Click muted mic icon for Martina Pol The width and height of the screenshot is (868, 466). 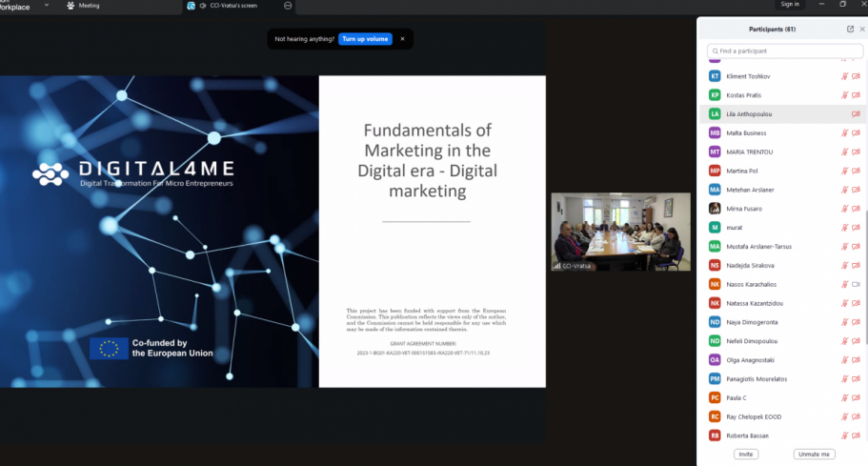(844, 171)
